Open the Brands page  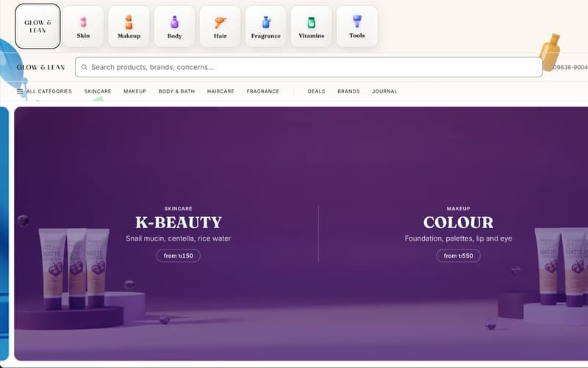pyautogui.click(x=348, y=91)
